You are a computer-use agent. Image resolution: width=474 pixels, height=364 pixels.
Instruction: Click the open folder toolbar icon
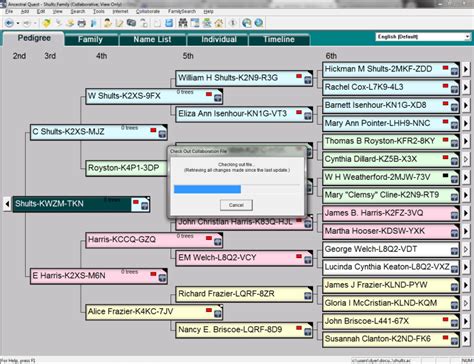coord(47,23)
